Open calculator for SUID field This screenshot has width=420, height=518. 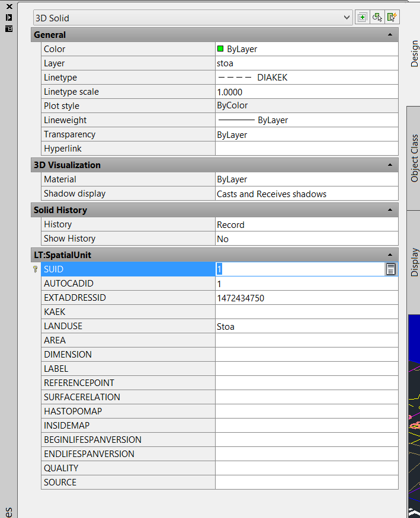[390, 269]
